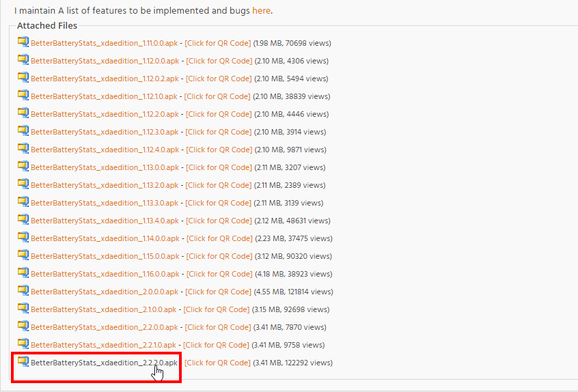Click the file icon beside the 1.16.0.0 apk

click(x=23, y=272)
